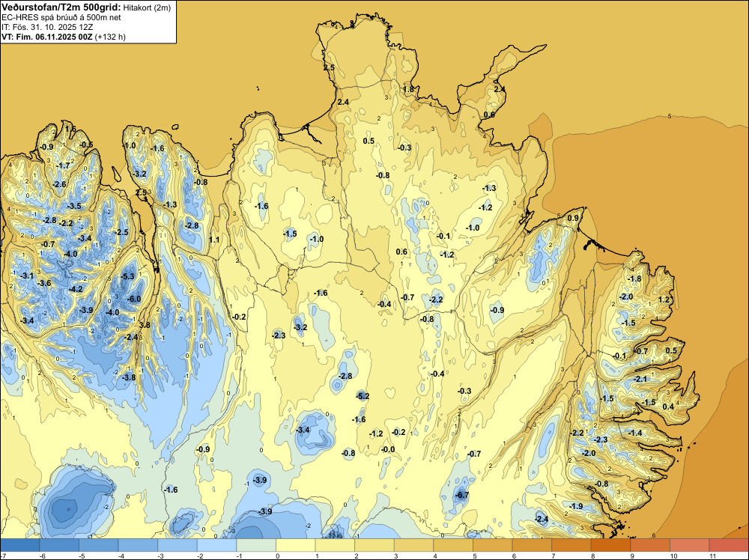Click the legend scale label '-5'
This screenshot has height=560, width=749.
pos(81,556)
